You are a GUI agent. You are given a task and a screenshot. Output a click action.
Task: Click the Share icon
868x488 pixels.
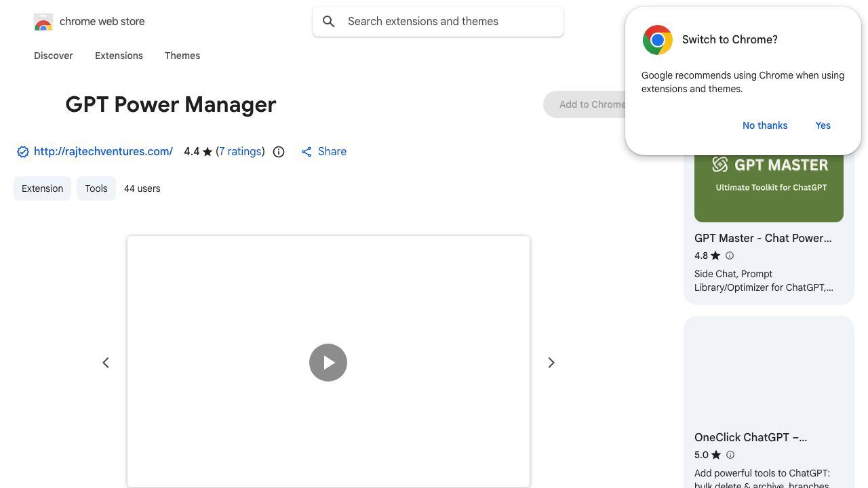[307, 152]
